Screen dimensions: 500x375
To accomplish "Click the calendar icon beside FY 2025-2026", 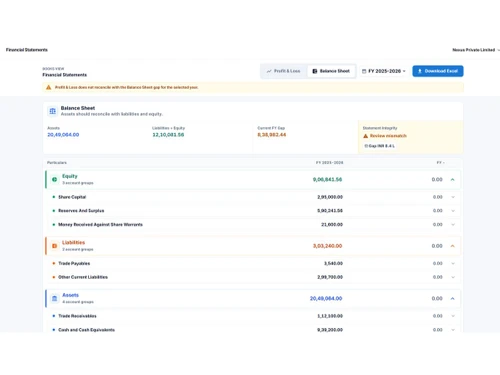I will coord(364,71).
